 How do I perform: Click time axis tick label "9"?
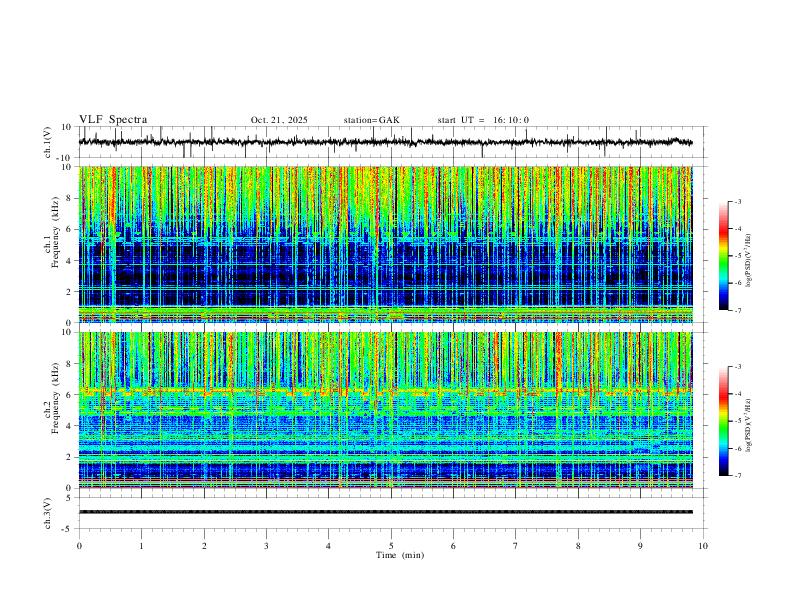[640, 546]
